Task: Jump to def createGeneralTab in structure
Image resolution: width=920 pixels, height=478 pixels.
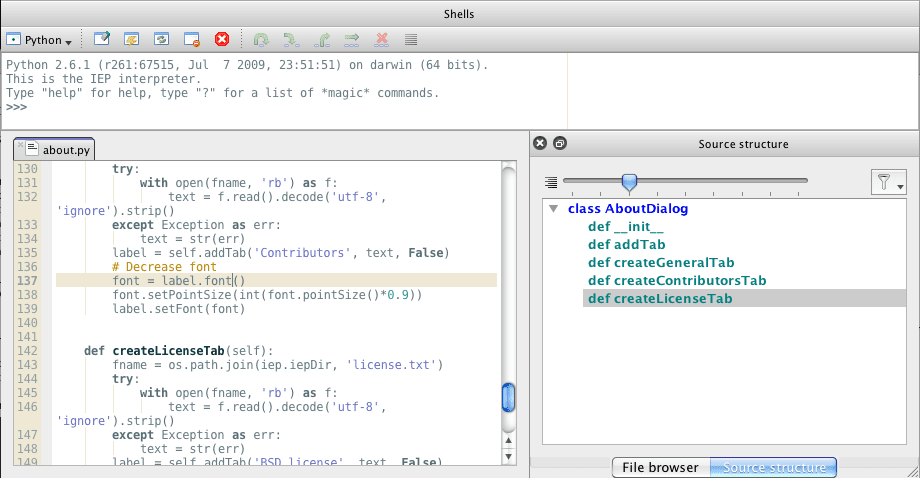Action: (x=661, y=263)
